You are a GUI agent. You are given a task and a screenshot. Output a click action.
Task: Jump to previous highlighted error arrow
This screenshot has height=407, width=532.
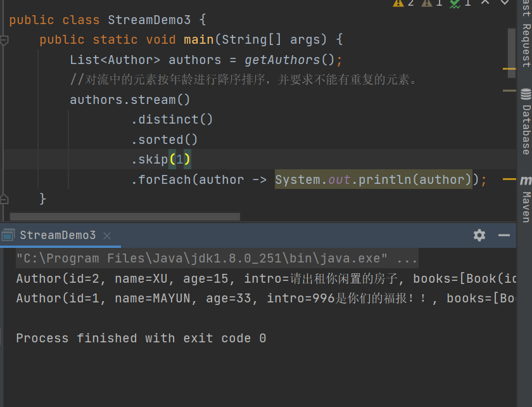tap(485, 3)
